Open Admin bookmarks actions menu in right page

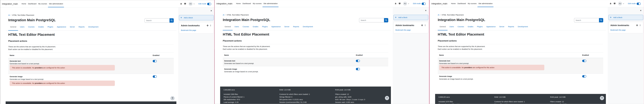pyautogui.click(x=640, y=25)
